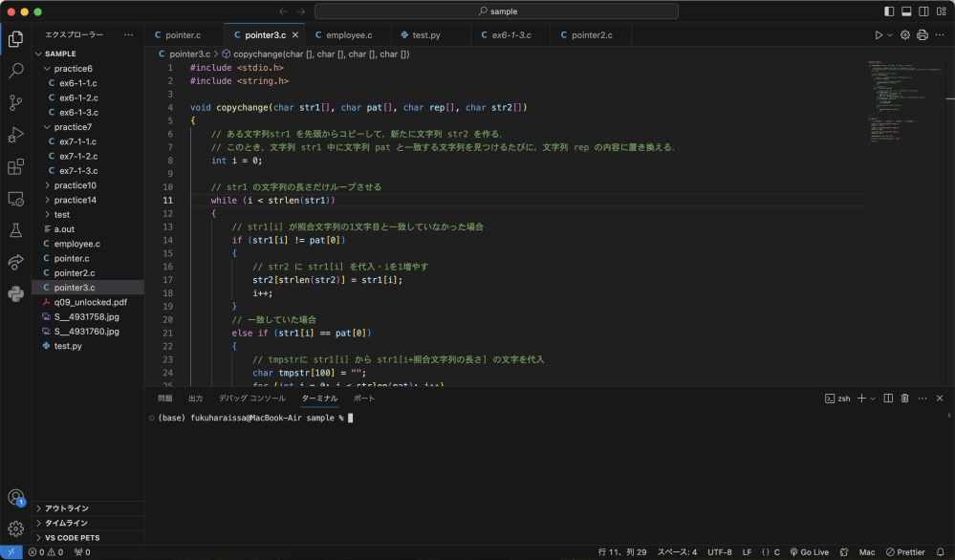Toggle primary sidebar visibility
Screen dimensions: 955x560
[x=889, y=11]
